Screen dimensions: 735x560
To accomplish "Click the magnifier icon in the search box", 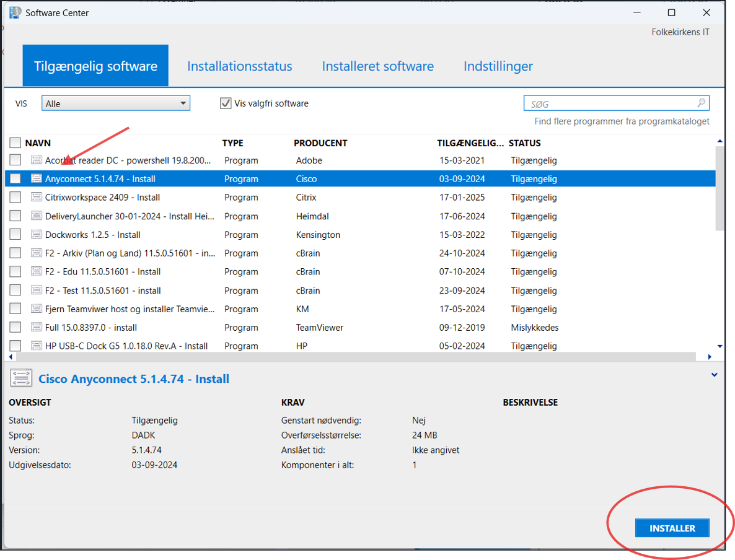I will coord(701,103).
